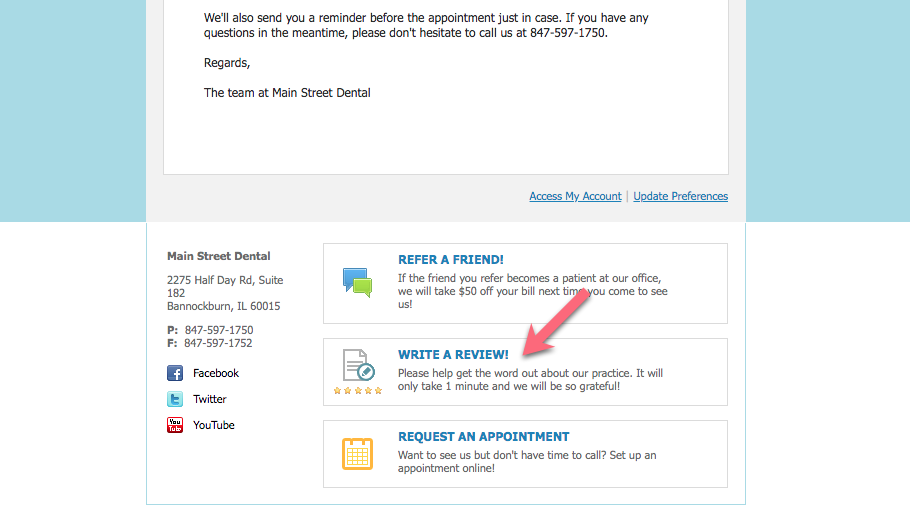910x510 pixels.
Task: Click the Write a Review document icon
Action: click(358, 364)
